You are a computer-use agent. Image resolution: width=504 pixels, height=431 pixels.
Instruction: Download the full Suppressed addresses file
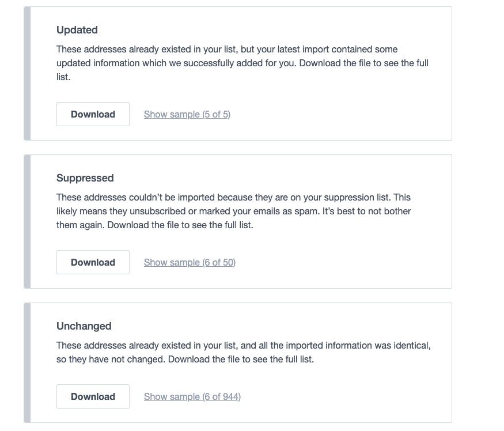click(x=93, y=262)
